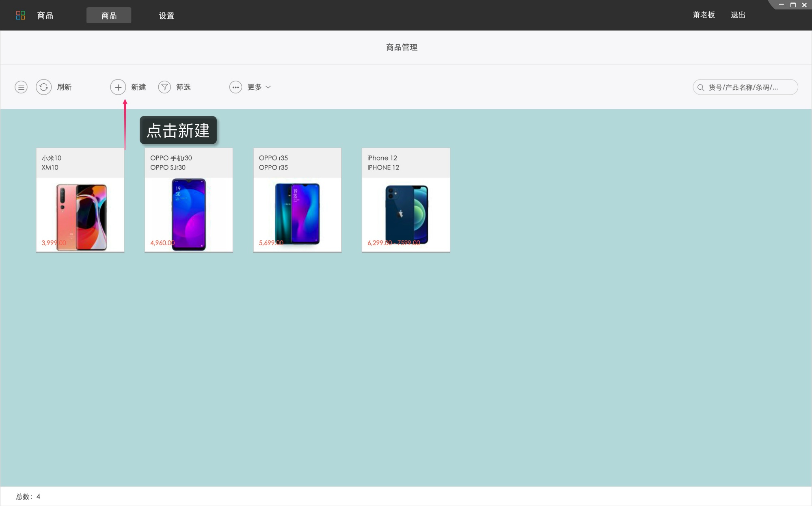The height and width of the screenshot is (506, 812).
Task: Click the four-square app grid icon
Action: (20, 15)
